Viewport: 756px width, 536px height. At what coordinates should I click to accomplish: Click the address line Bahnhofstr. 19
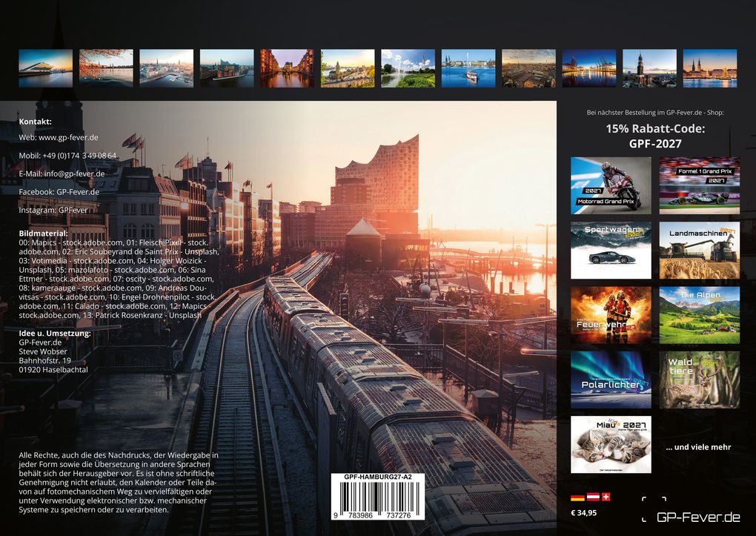point(44,360)
